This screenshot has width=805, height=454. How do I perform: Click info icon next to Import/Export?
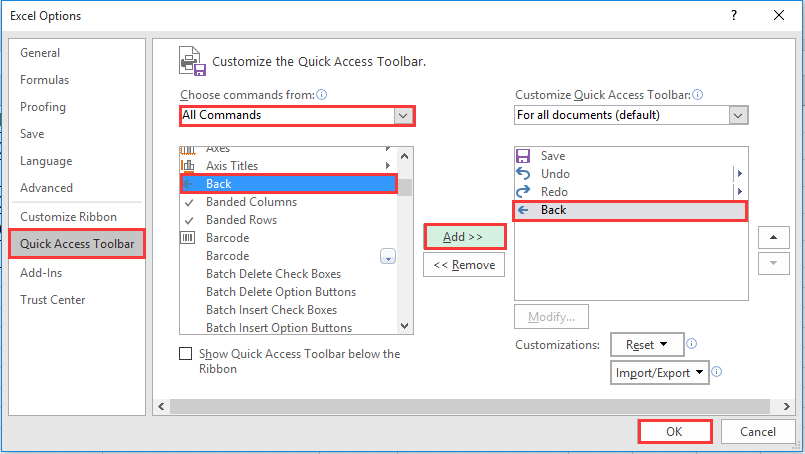click(717, 371)
